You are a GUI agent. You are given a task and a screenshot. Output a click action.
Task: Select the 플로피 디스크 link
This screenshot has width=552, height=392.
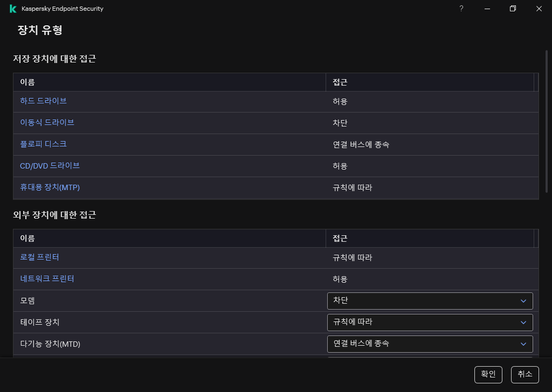coord(43,144)
